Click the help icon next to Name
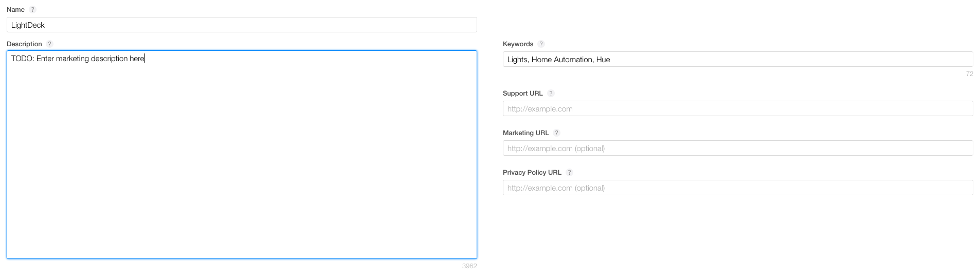 point(33,10)
